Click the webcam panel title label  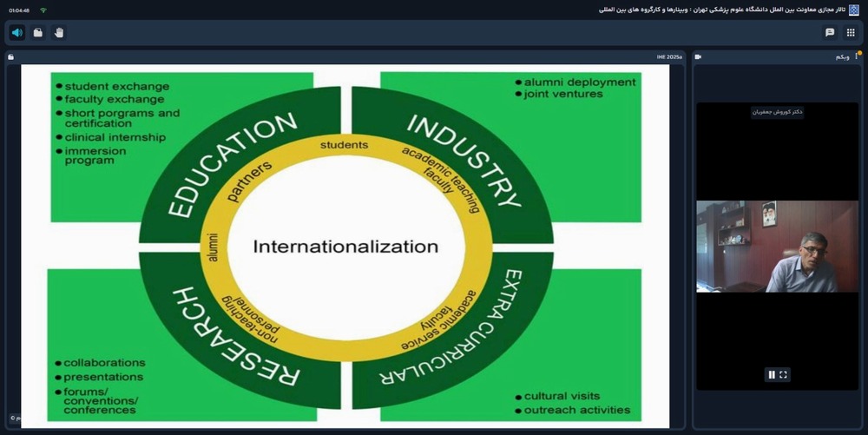pyautogui.click(x=842, y=57)
